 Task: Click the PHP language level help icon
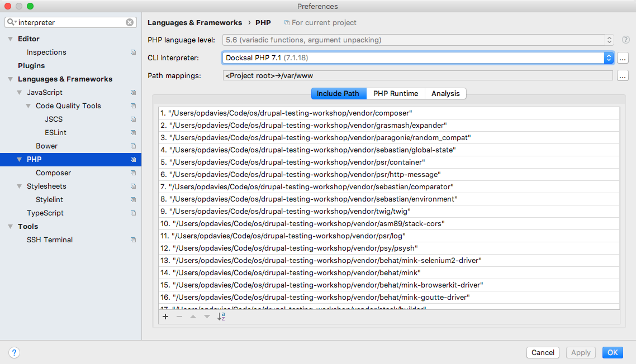coord(626,40)
